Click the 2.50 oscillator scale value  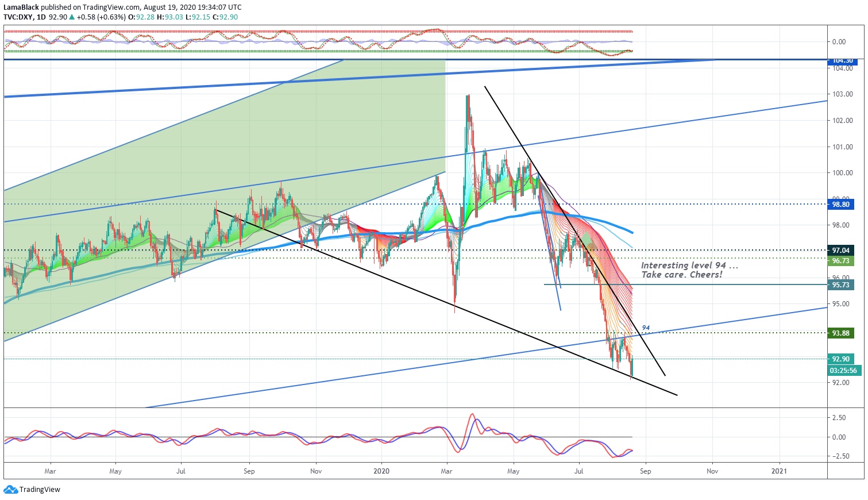pos(839,417)
